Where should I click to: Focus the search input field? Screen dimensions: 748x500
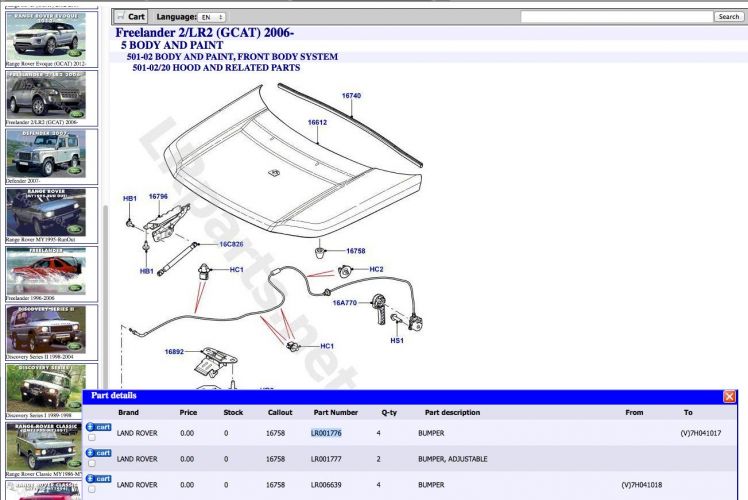tap(616, 17)
